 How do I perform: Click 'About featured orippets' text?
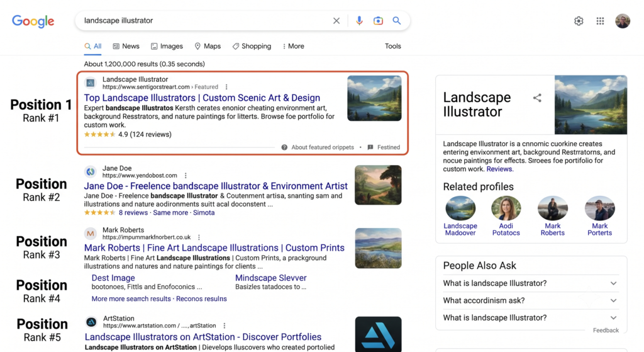(323, 147)
